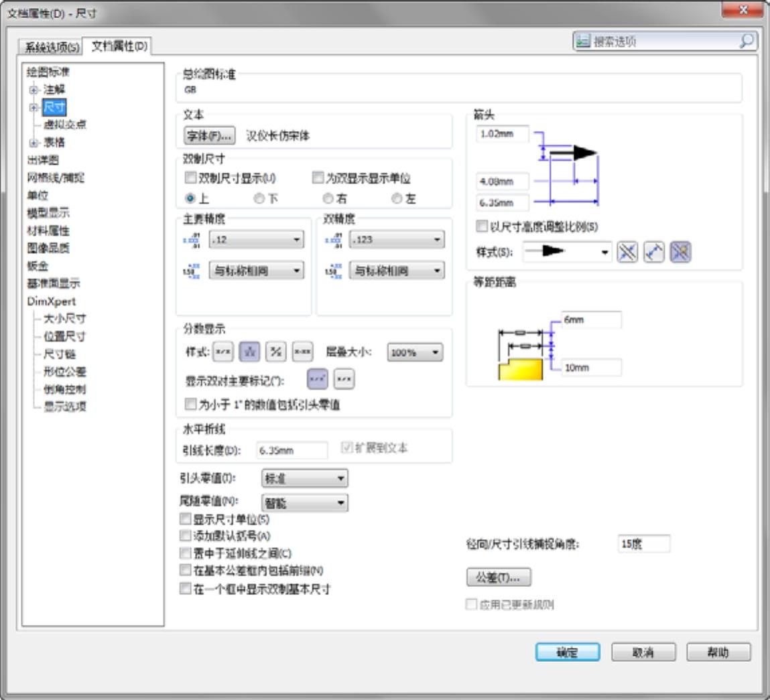Viewport: 770px width, 700px height.
Task: Click the 取消 button
Action: (643, 652)
